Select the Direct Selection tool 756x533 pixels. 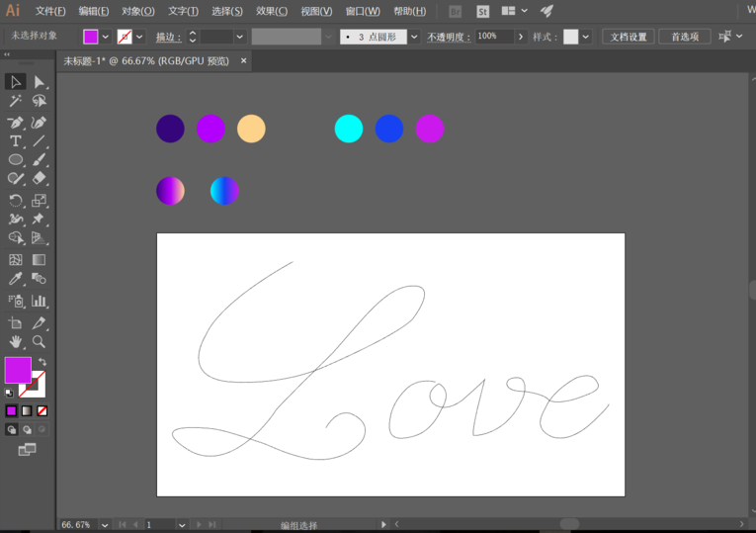coord(39,82)
